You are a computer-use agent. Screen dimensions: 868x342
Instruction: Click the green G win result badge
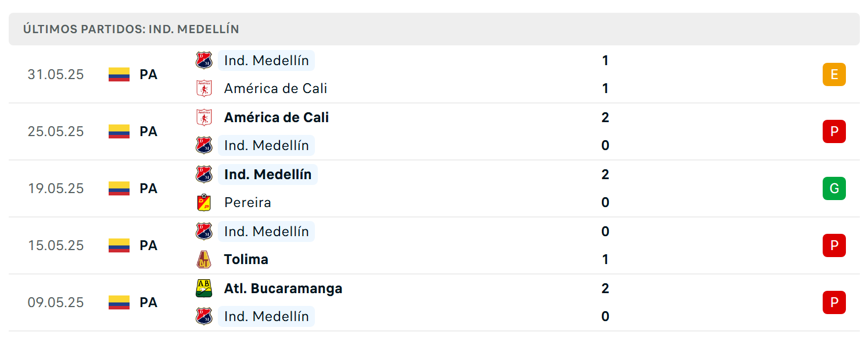click(834, 188)
